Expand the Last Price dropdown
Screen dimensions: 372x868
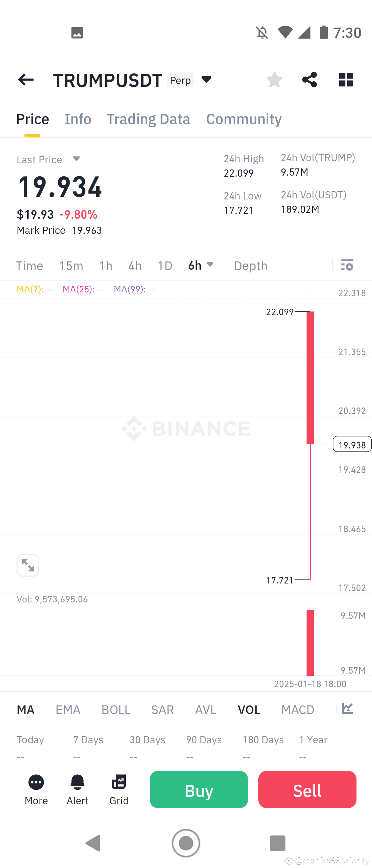point(76,159)
